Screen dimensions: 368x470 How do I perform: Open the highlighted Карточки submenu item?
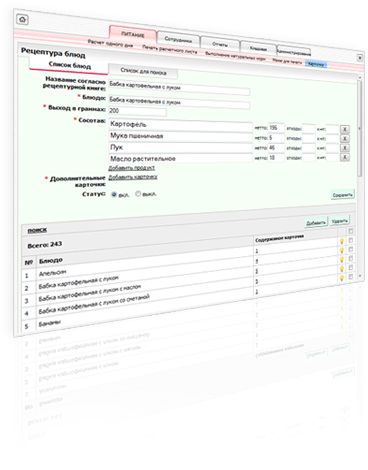(316, 64)
